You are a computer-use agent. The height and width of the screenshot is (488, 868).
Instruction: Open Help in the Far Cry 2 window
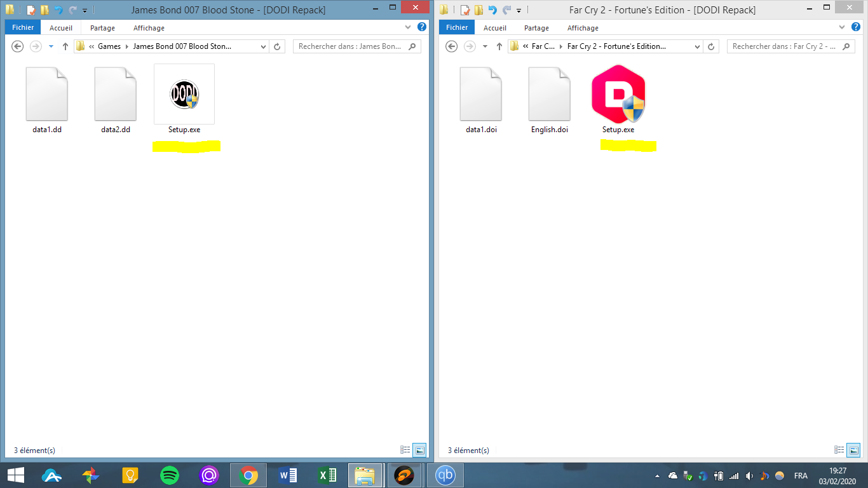click(855, 27)
